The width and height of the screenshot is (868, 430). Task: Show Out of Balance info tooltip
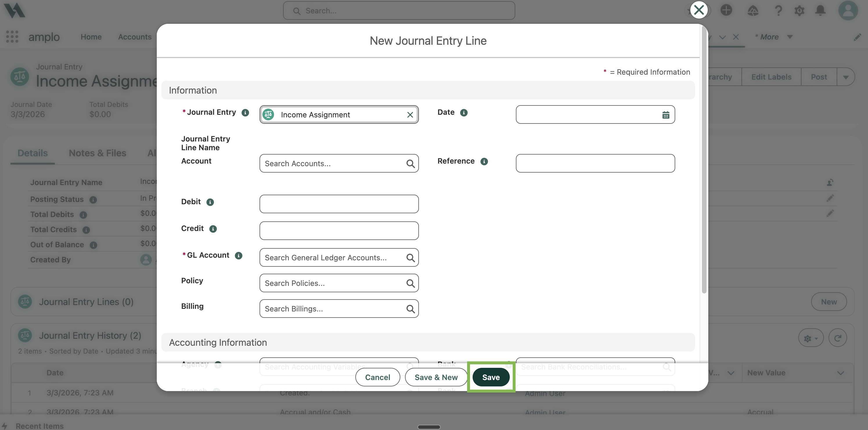pyautogui.click(x=93, y=245)
